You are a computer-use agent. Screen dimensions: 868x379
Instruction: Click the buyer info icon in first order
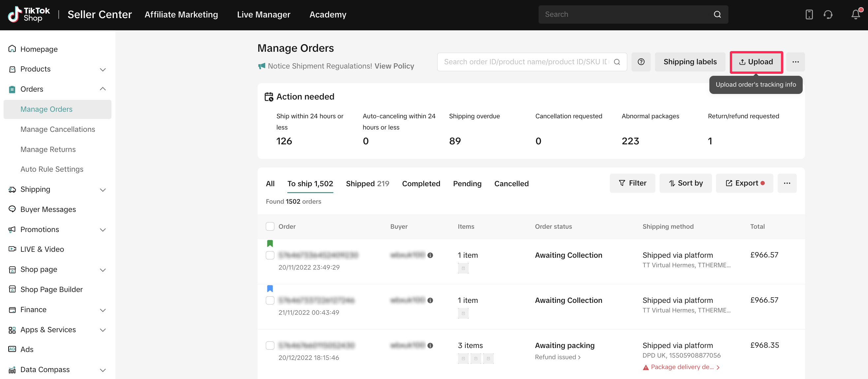pyautogui.click(x=430, y=255)
